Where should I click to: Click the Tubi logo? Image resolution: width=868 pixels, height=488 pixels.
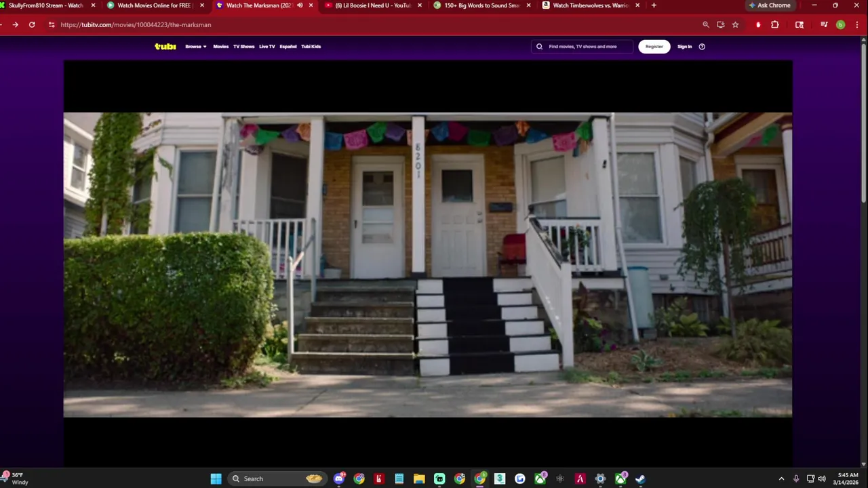(165, 46)
